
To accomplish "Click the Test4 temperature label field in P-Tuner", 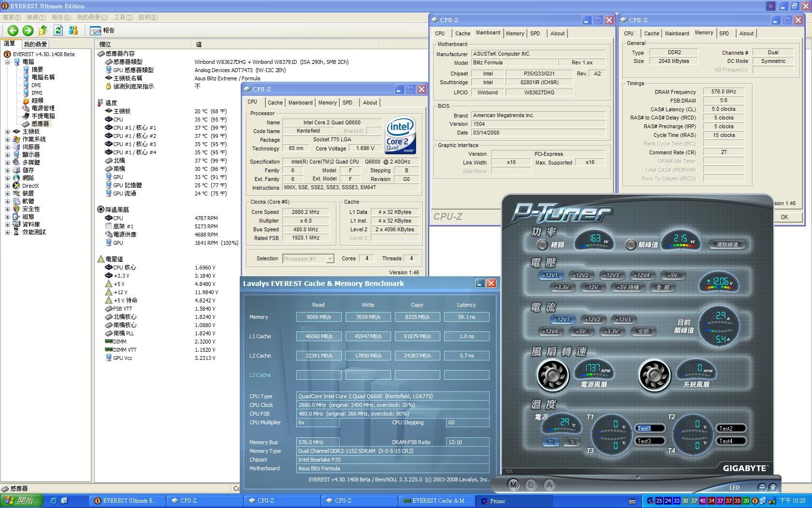I will click(x=730, y=441).
